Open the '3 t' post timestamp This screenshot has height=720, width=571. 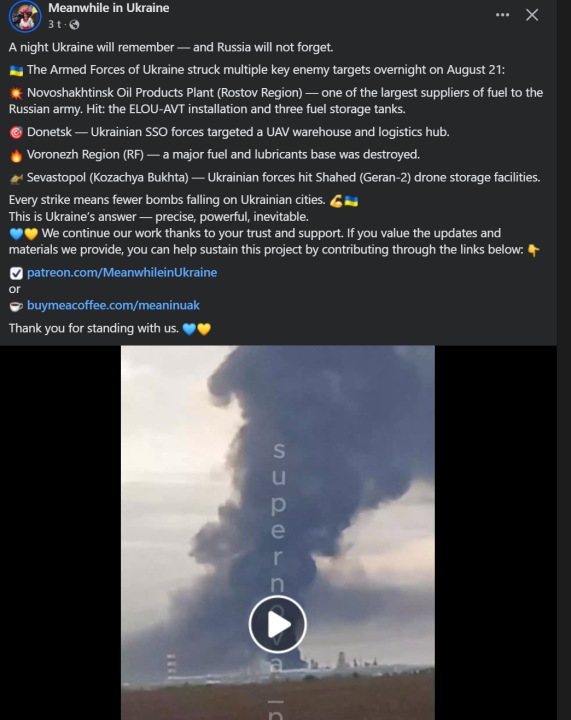55,24
